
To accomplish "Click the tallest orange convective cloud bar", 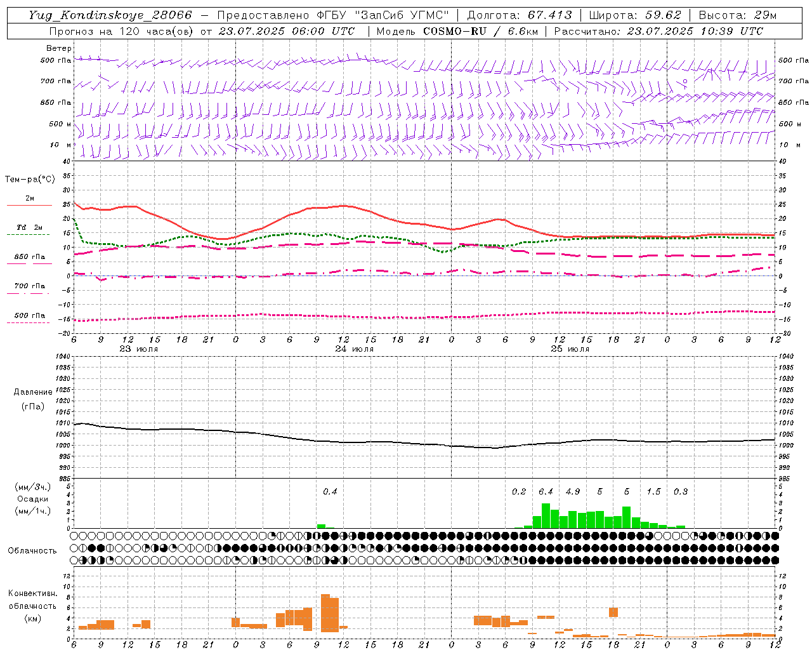I will click(325, 613).
